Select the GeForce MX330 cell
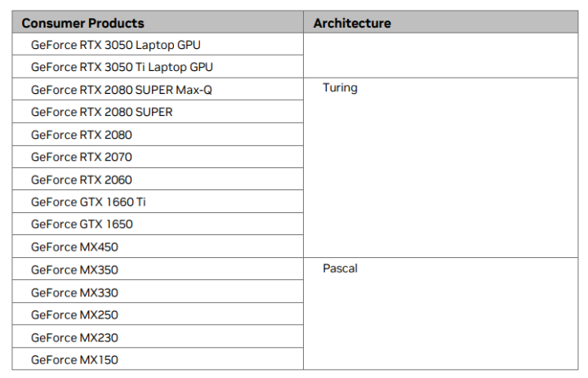Screen dimensions: 588x378 (x=69, y=292)
